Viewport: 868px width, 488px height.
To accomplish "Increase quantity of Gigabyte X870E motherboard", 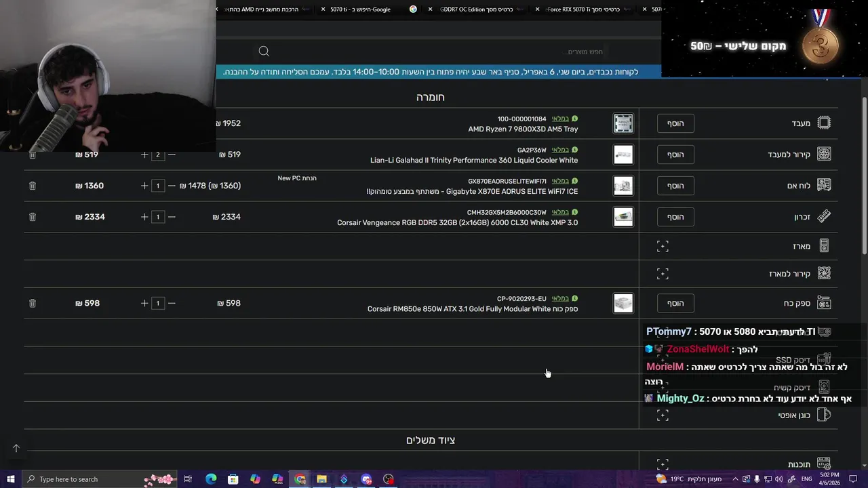I will pos(144,186).
